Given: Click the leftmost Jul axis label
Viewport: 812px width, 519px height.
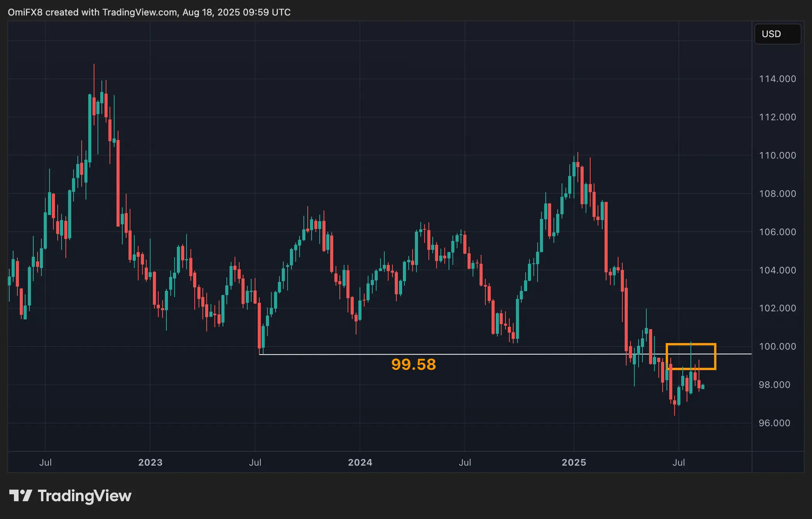Looking at the screenshot, I should [x=46, y=462].
